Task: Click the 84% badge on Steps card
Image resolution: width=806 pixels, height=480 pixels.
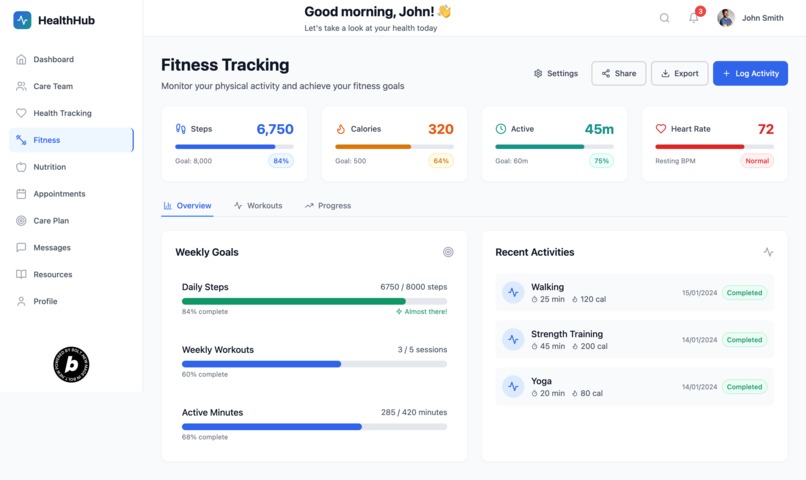Action: [x=281, y=161]
